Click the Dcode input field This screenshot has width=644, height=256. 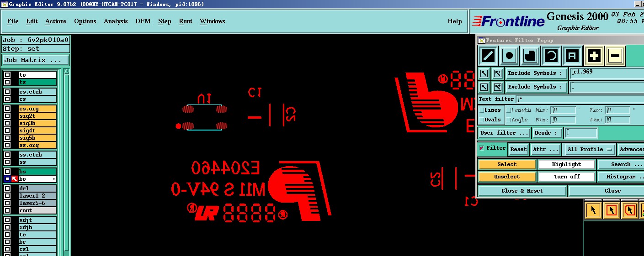581,133
